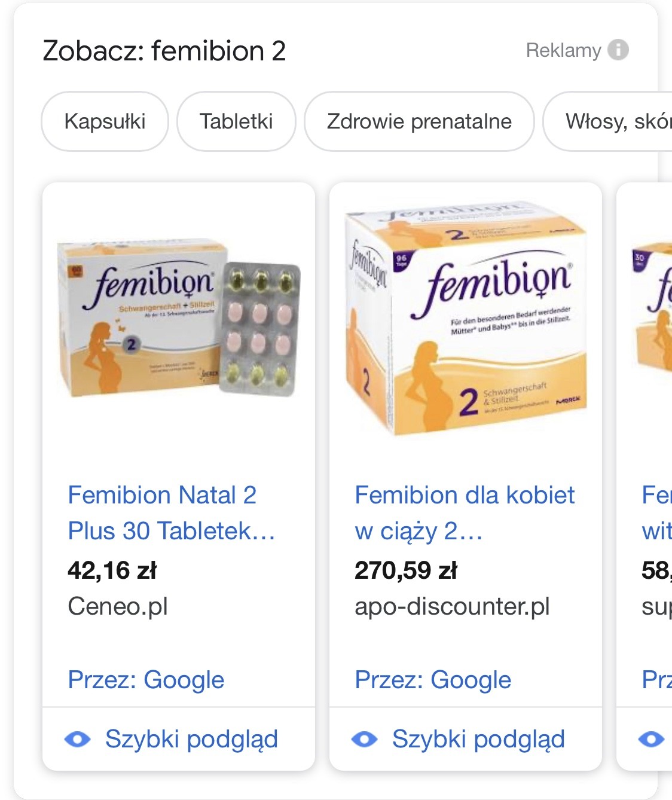This screenshot has width=672, height=800.
Task: Open Femibion box with blister pack image
Action: 179,320
